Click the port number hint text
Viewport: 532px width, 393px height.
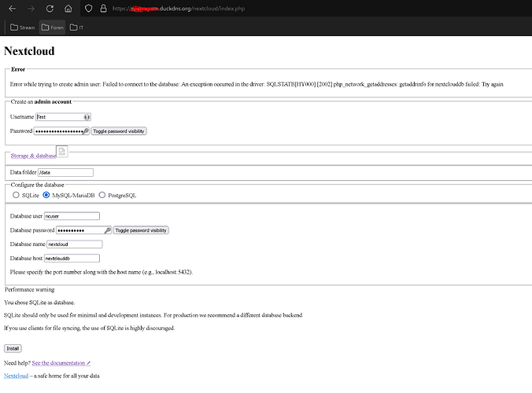pos(102,272)
